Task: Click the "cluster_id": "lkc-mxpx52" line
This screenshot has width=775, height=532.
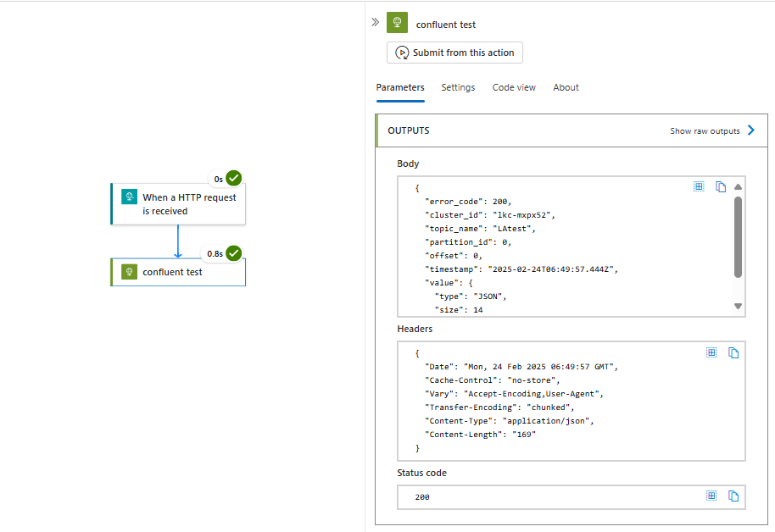Action: [490, 215]
